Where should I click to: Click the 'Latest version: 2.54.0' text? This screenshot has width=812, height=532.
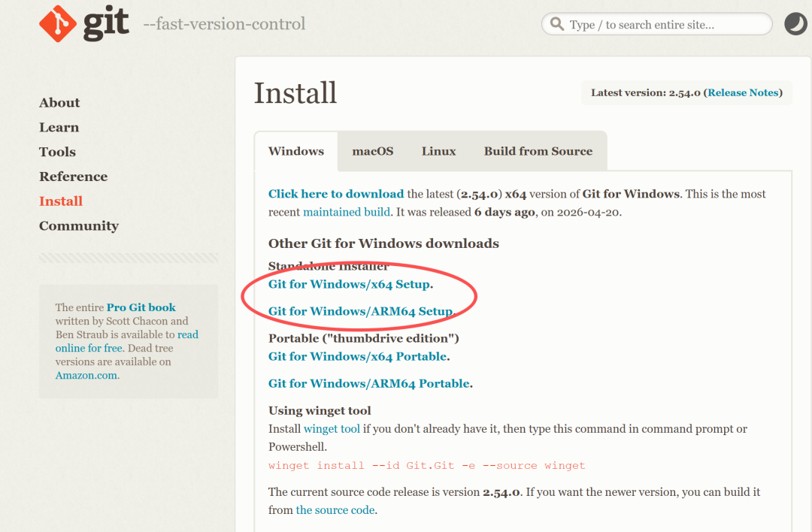point(646,92)
